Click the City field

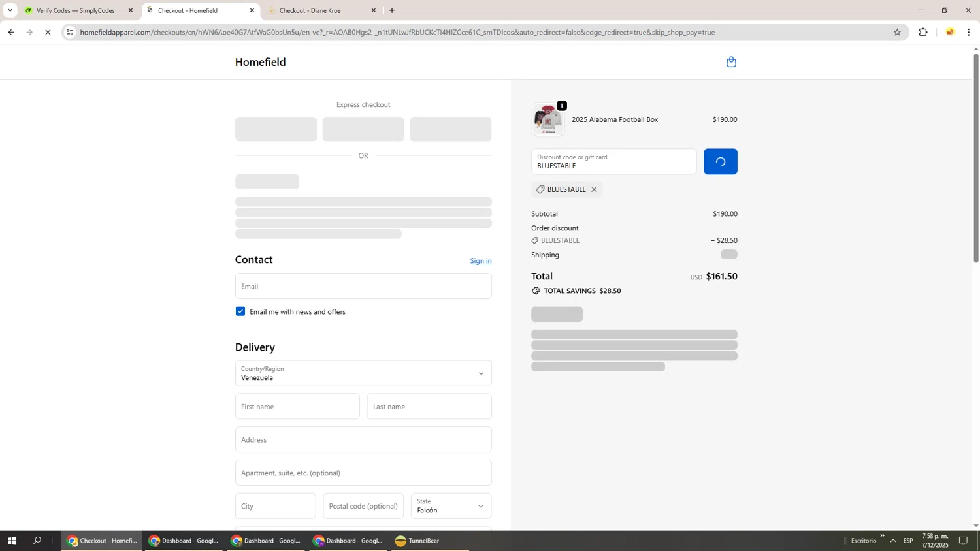(x=275, y=506)
